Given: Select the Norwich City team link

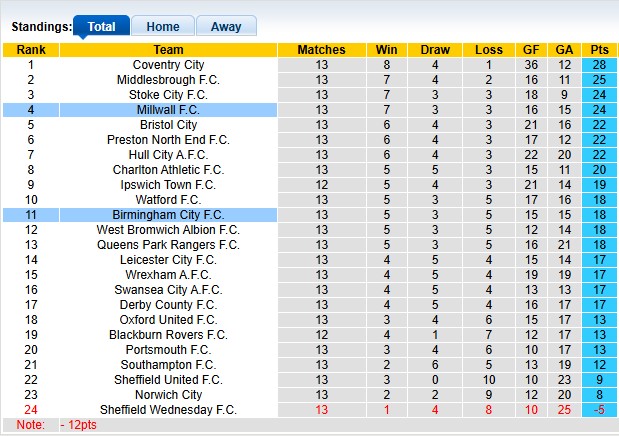Looking at the screenshot, I should 168,395.
